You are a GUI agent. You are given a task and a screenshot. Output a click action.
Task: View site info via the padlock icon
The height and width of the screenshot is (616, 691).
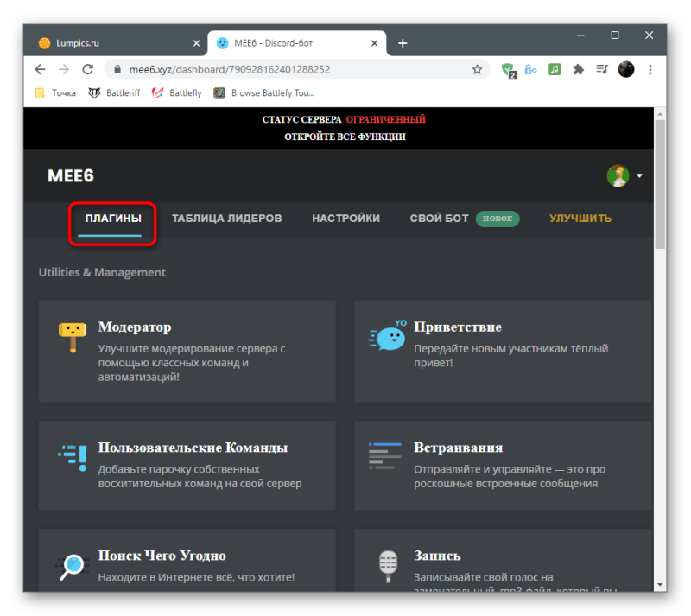coord(117,69)
